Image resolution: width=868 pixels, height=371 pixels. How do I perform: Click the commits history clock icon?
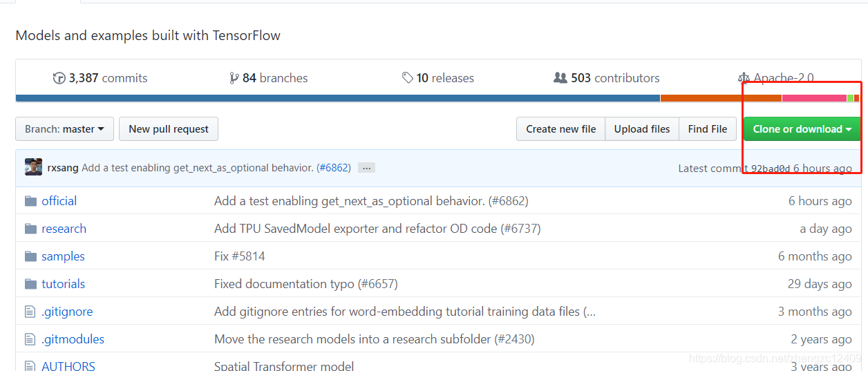click(x=59, y=78)
